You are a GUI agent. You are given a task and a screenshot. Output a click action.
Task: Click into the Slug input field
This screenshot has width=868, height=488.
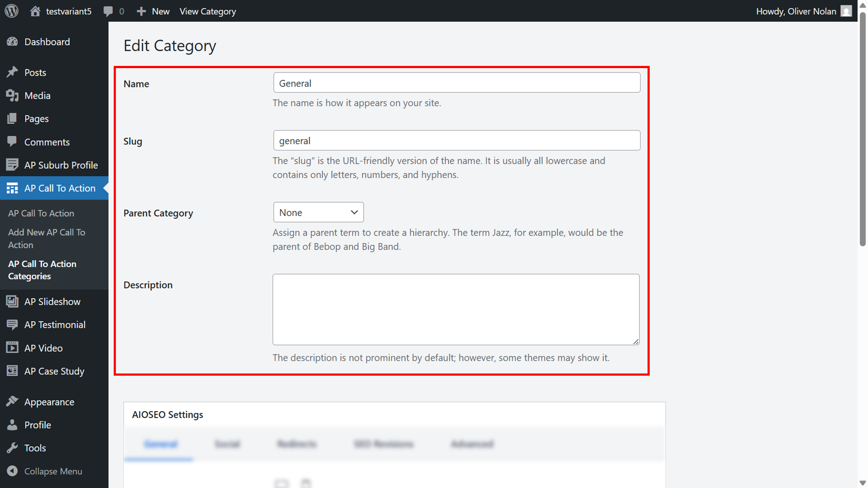(457, 140)
